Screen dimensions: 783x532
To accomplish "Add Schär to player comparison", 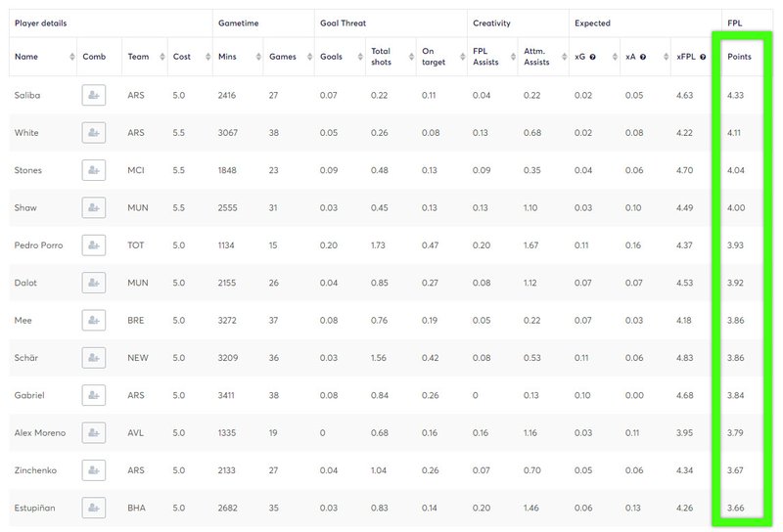I will (94, 358).
